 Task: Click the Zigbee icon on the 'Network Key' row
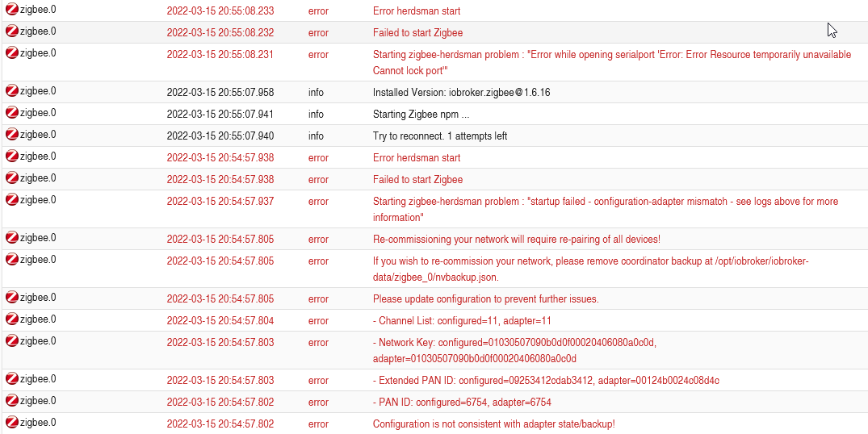tap(12, 341)
